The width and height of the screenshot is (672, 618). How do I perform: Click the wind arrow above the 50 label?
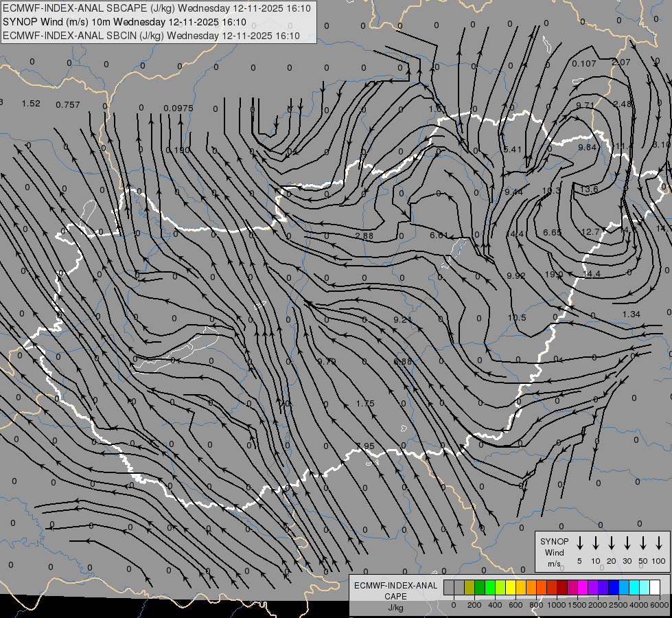[643, 543]
